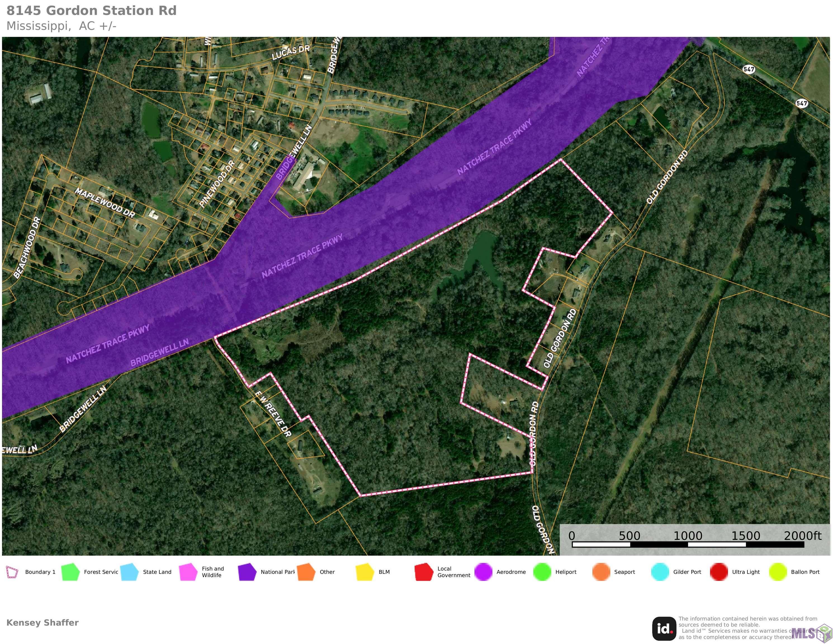
Task: Expand the Other category in the legend
Action: pos(306,572)
